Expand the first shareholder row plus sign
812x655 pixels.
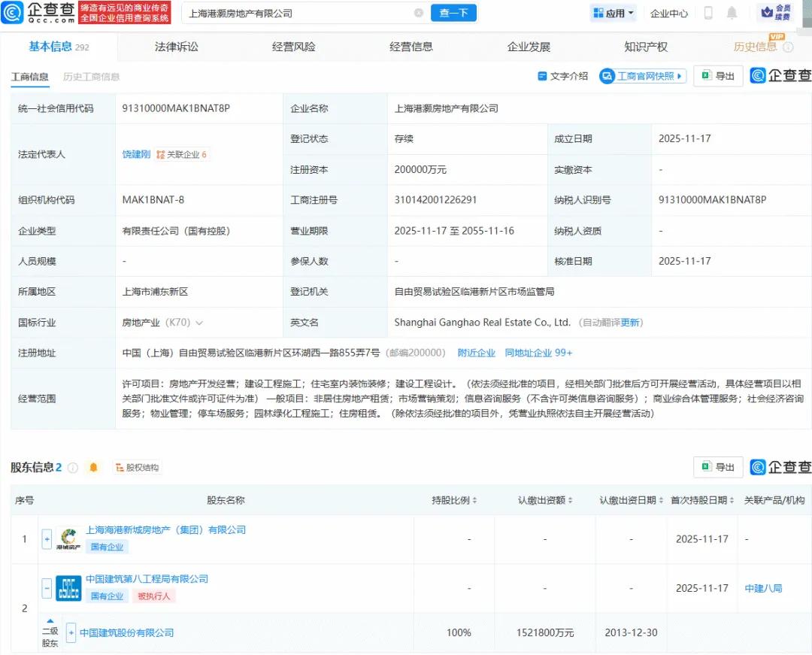click(x=47, y=538)
